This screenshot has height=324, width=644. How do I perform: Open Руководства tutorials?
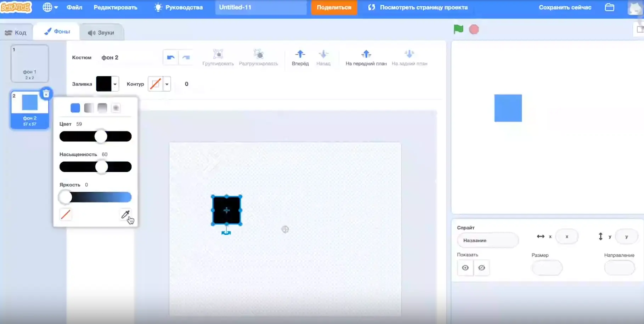point(179,7)
